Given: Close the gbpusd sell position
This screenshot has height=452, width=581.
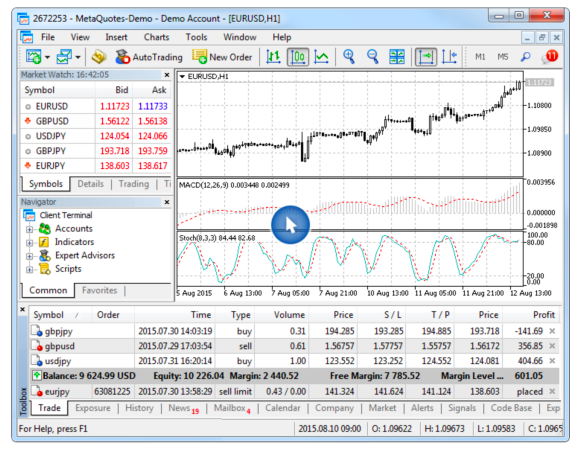Looking at the screenshot, I should 552,346.
